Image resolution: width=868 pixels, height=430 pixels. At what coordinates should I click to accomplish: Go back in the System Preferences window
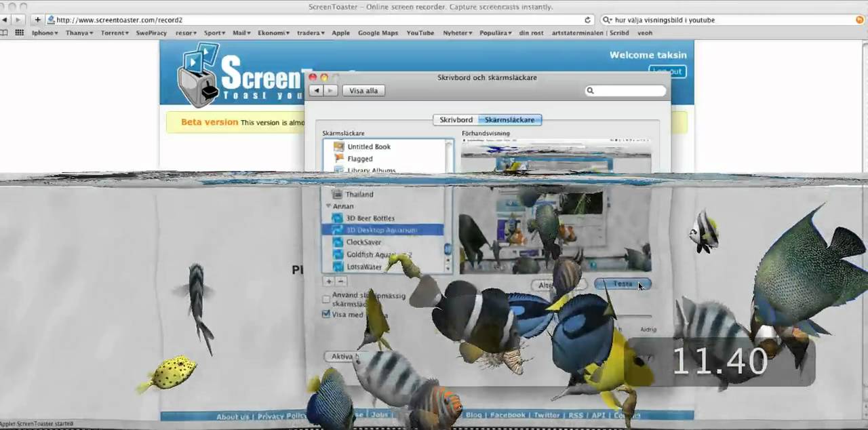[315, 90]
